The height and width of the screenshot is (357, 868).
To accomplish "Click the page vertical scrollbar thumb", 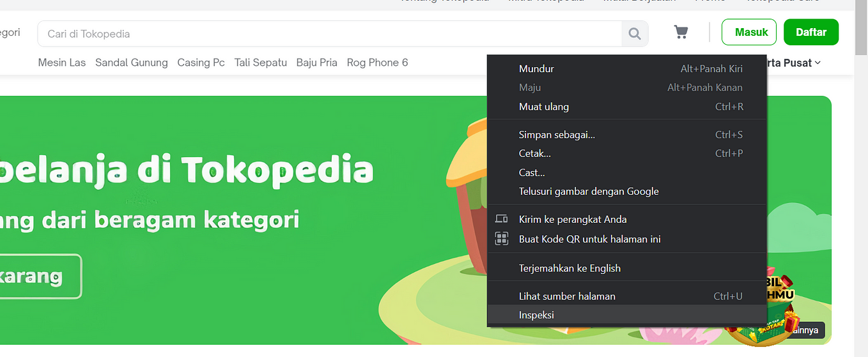I will [x=861, y=29].
